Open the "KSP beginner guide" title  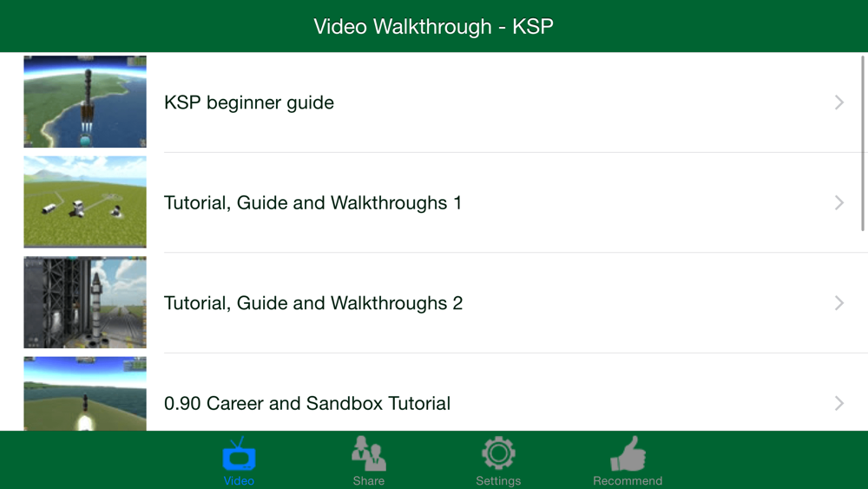tap(249, 102)
